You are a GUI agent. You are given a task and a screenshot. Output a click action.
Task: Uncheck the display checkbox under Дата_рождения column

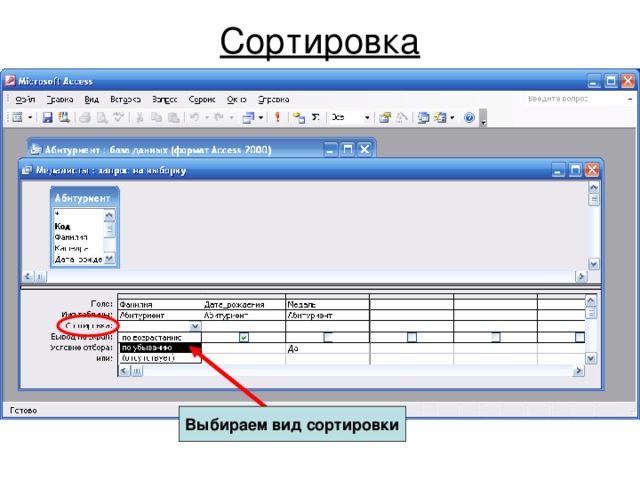[244, 338]
